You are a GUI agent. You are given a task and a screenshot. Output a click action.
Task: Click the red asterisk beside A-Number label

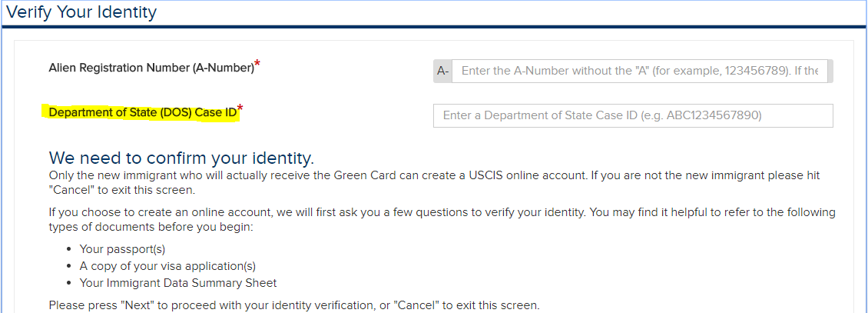(257, 65)
